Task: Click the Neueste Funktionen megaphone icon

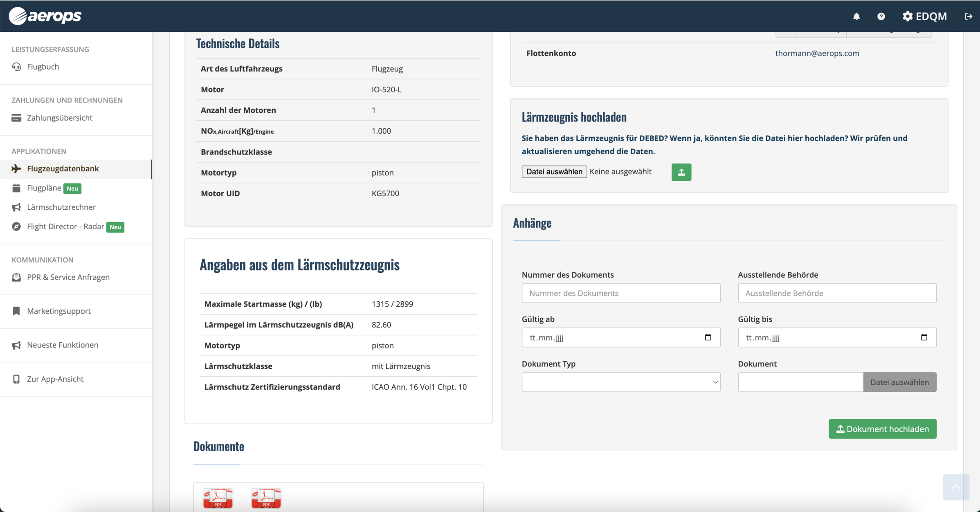Action: [x=16, y=345]
